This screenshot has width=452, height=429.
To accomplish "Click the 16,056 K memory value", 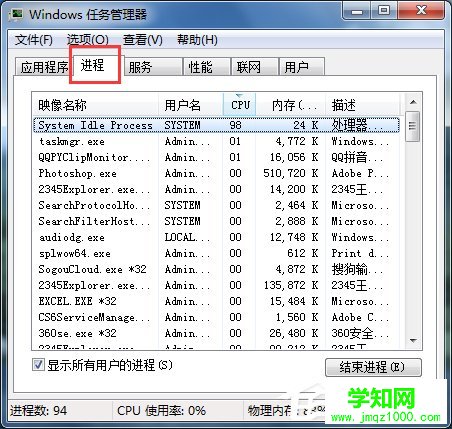I will click(x=294, y=157).
